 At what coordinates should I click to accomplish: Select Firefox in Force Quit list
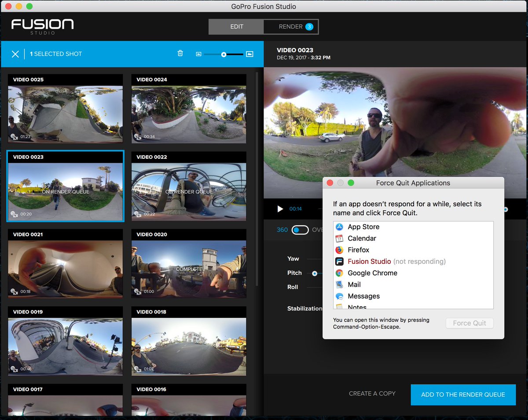tap(413, 250)
